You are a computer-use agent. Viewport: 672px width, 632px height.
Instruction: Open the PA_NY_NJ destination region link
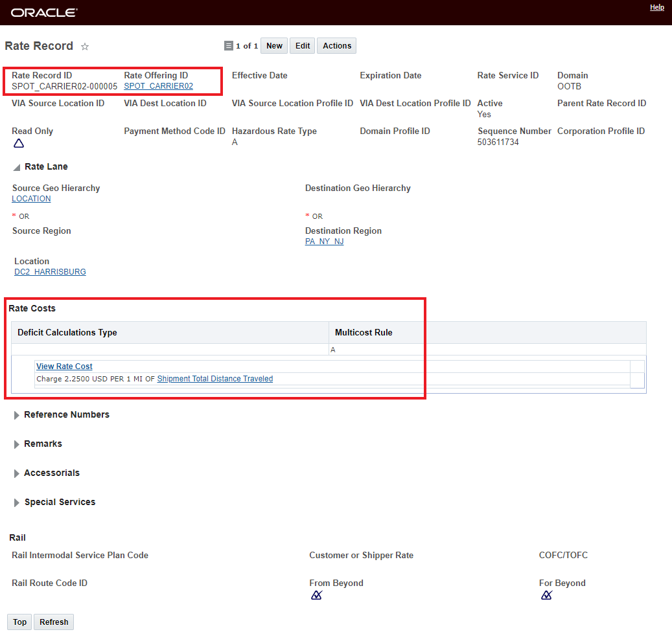(x=324, y=242)
